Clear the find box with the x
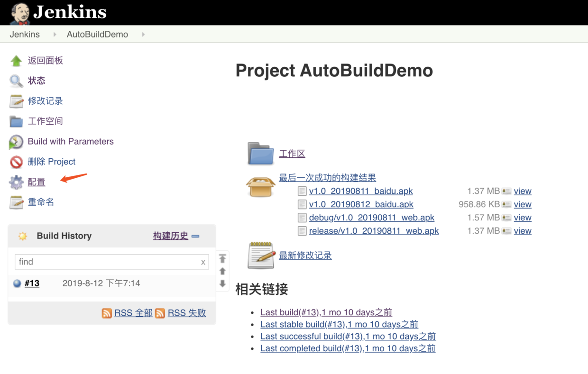Screen dimensions: 588x374 203,262
